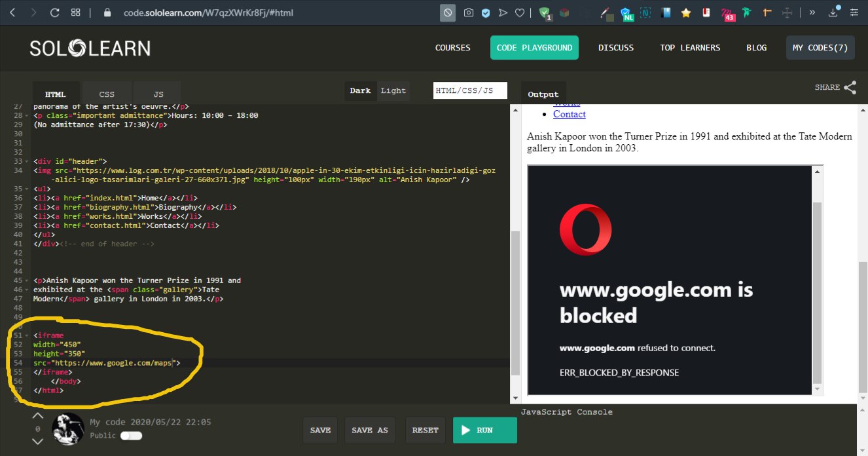Image resolution: width=868 pixels, height=456 pixels.
Task: Select the Output tab
Action: point(543,94)
